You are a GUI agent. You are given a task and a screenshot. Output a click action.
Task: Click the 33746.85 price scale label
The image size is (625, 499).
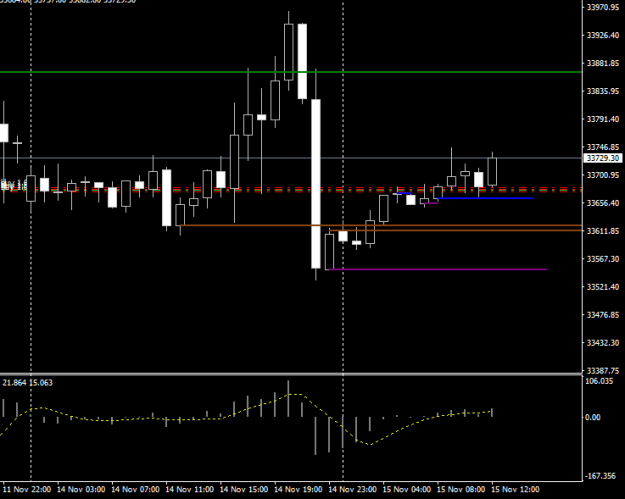[603, 147]
